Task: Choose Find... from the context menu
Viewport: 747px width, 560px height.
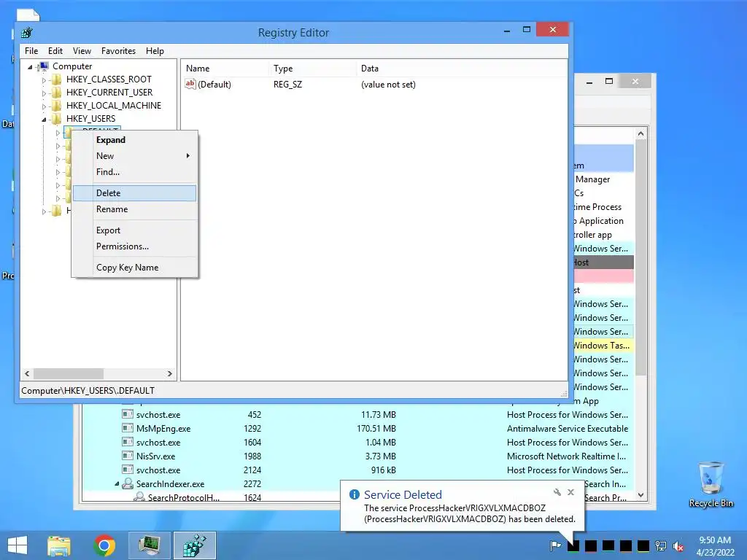Action: 134,172
